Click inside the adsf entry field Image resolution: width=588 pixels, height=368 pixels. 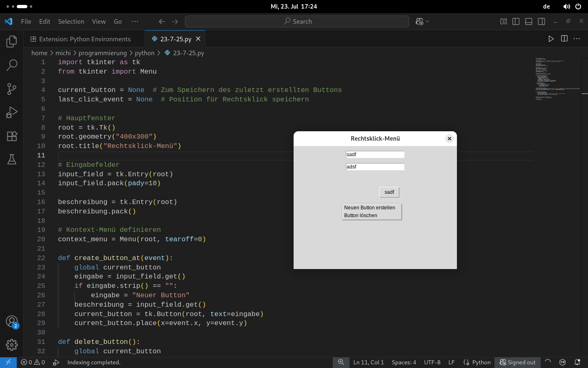375,167
